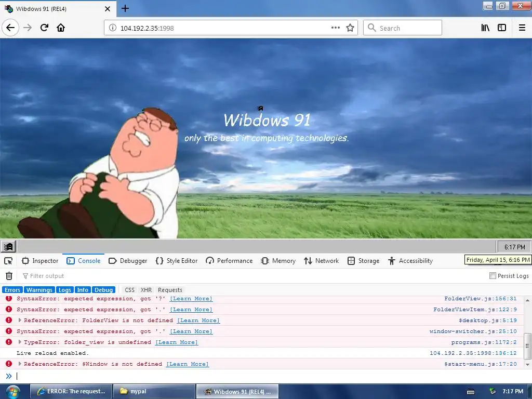Toggle the Debug filter

[x=103, y=290]
